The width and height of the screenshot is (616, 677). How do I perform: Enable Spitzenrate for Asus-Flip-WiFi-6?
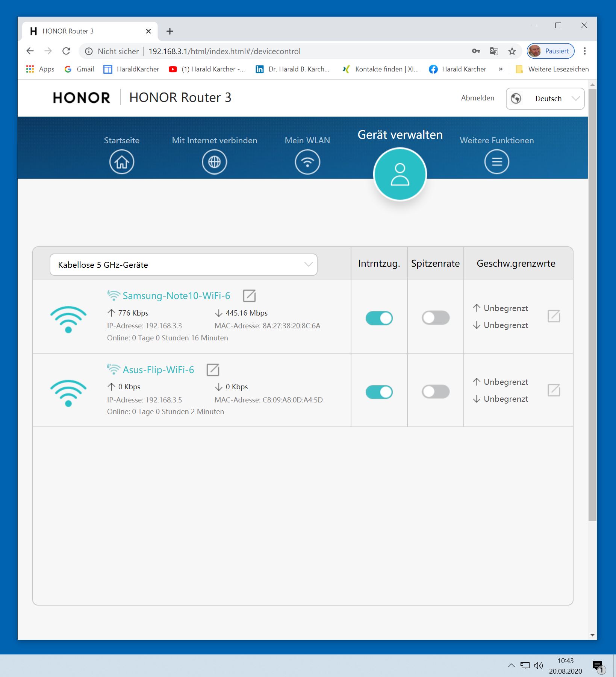(435, 392)
